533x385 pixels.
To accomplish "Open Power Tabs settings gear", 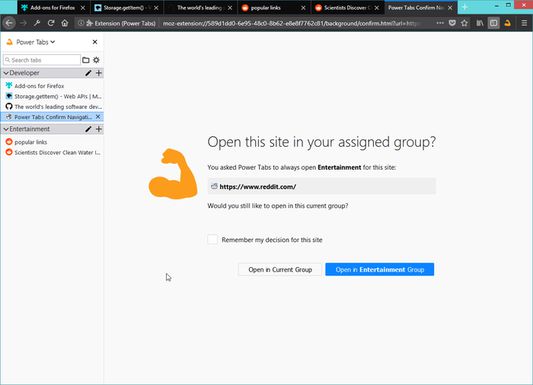I will click(x=96, y=60).
